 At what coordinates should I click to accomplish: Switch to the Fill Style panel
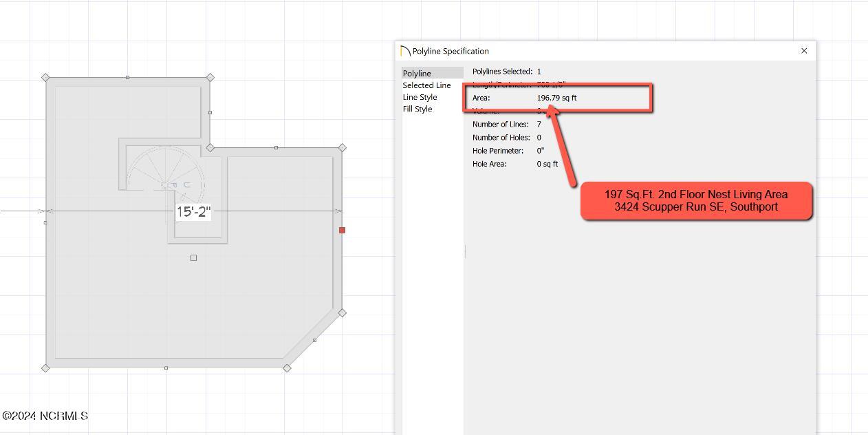tap(417, 109)
